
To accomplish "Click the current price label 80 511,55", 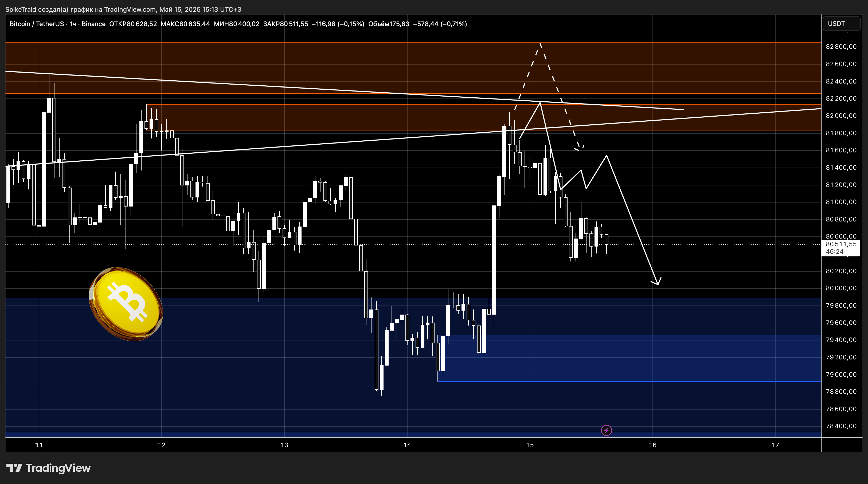I will click(841, 244).
